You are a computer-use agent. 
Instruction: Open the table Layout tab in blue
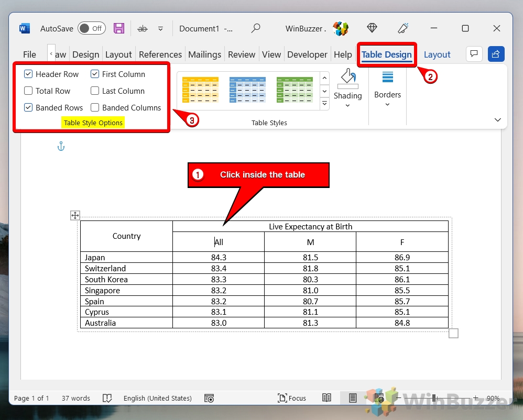(437, 54)
